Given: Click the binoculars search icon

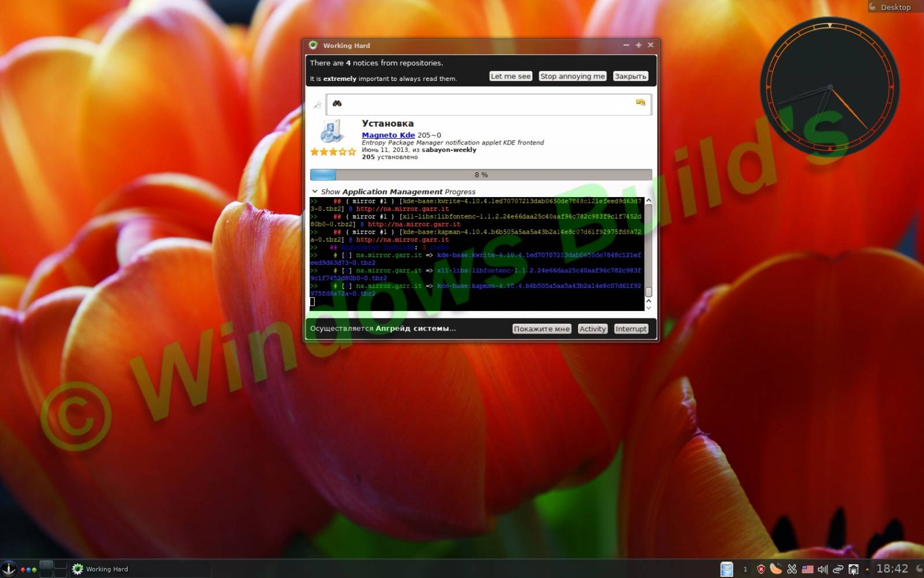Looking at the screenshot, I should coord(337,103).
